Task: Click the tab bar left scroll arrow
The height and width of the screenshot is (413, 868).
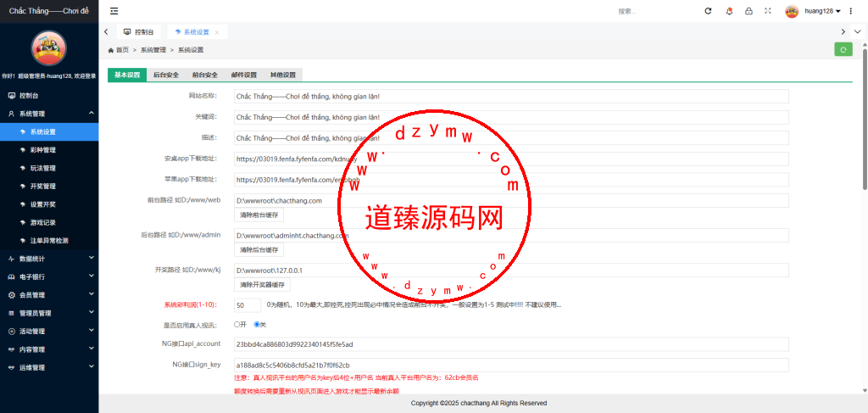Action: point(106,32)
